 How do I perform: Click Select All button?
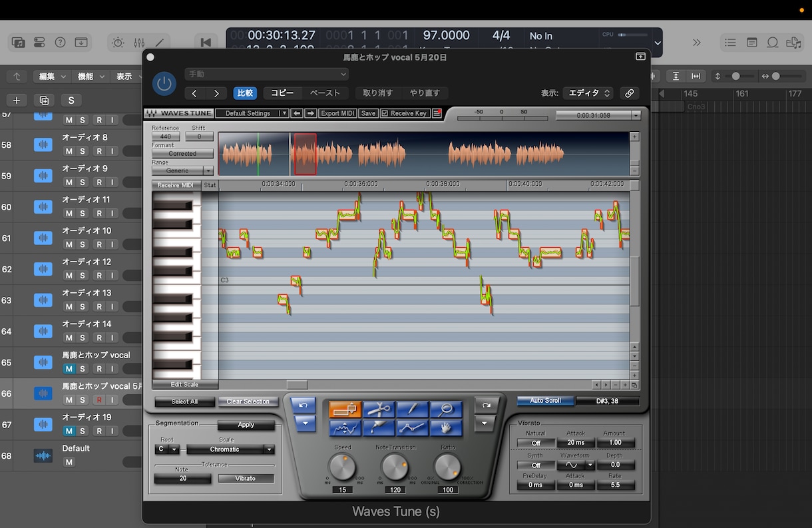click(184, 401)
